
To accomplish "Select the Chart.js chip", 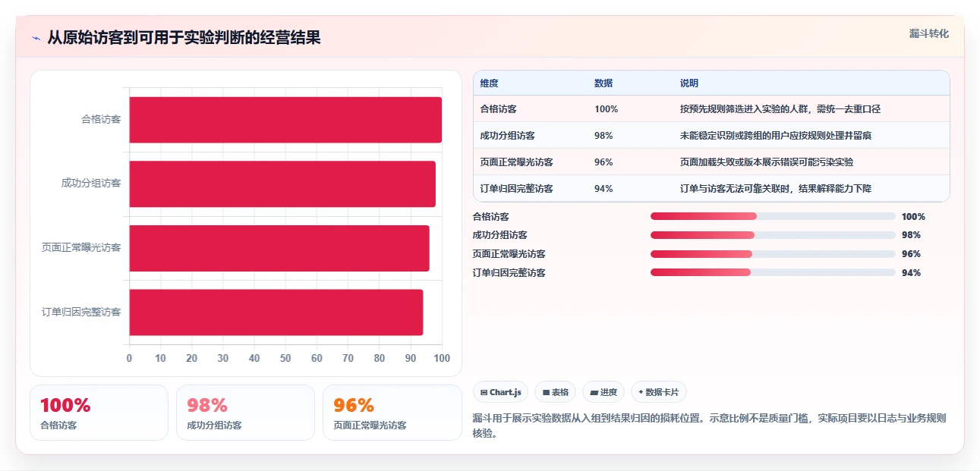I will tap(501, 392).
